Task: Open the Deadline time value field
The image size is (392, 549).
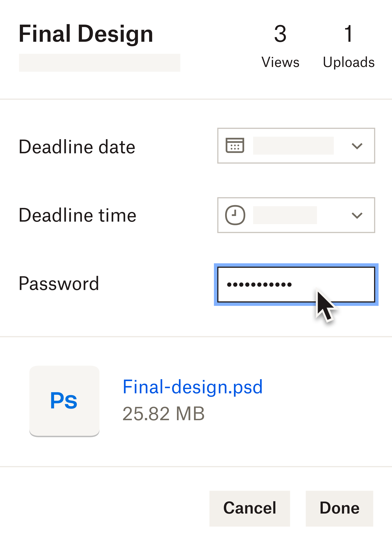Action: (285, 215)
